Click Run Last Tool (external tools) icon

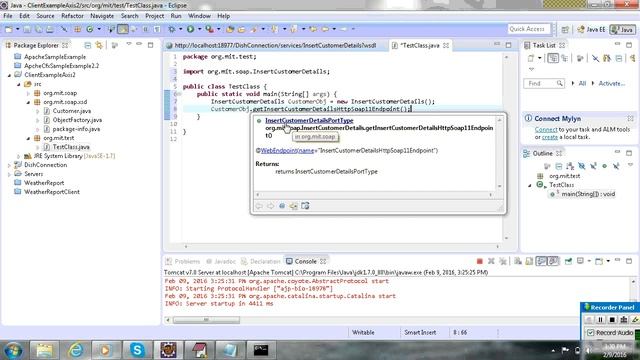pyautogui.click(x=209, y=29)
